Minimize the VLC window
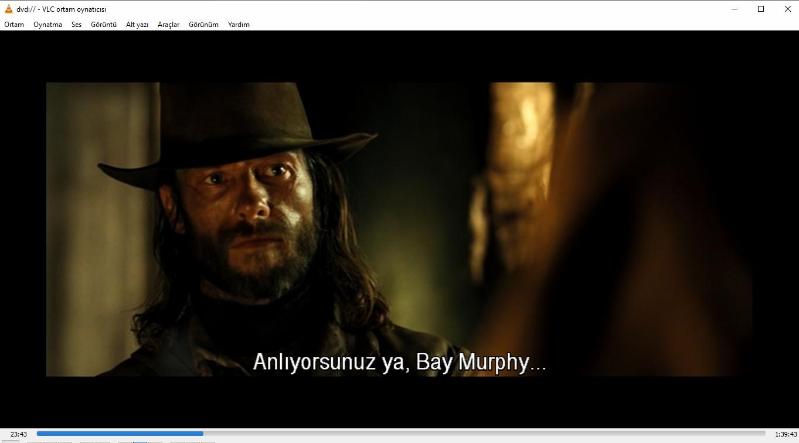 (735, 9)
